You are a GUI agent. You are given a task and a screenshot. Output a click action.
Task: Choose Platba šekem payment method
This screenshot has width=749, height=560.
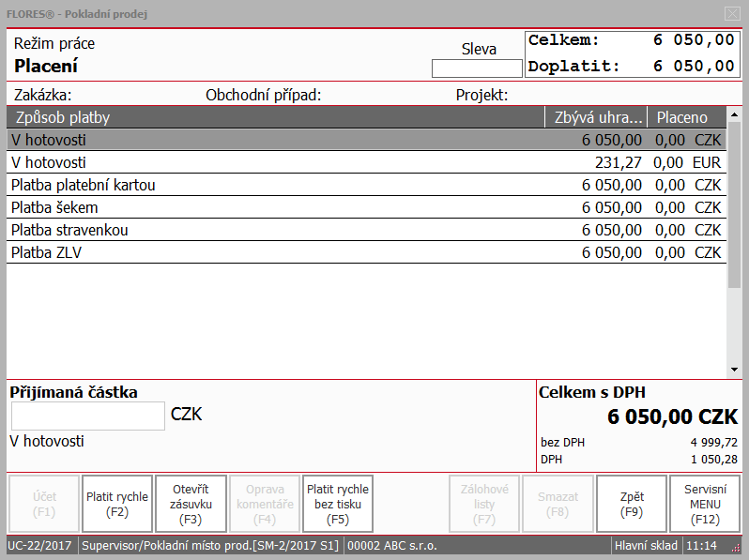(x=366, y=207)
